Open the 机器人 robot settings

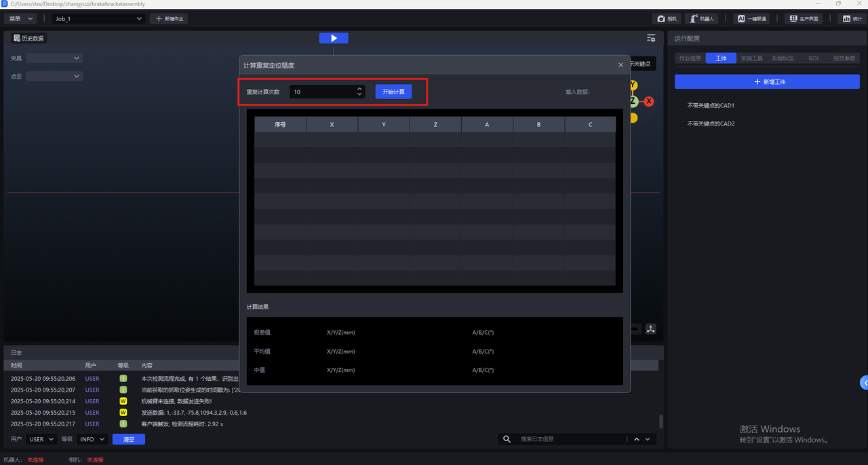[x=702, y=19]
